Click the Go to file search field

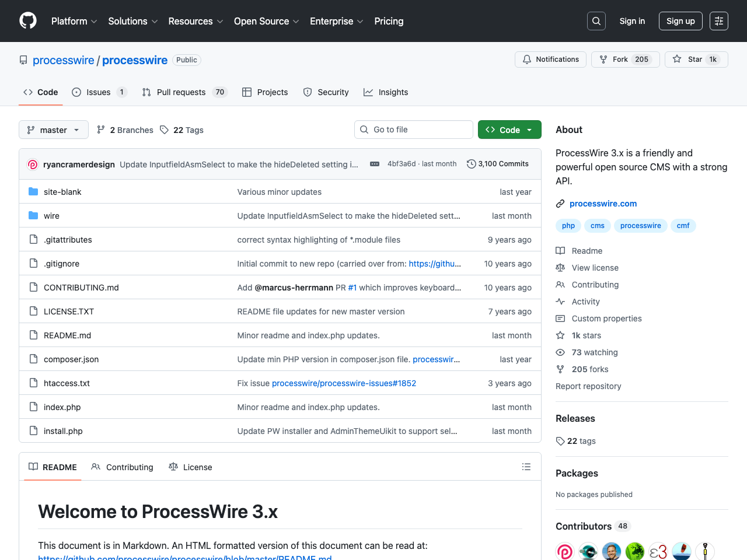[413, 129]
